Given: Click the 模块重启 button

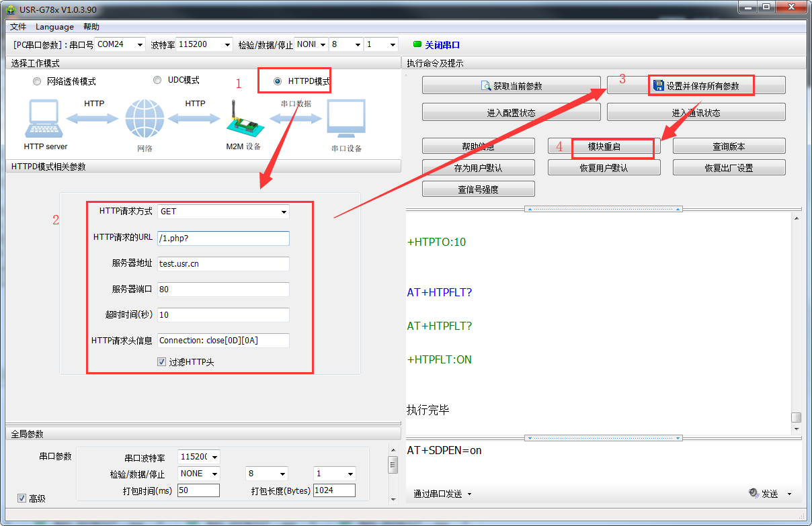Looking at the screenshot, I should [604, 146].
